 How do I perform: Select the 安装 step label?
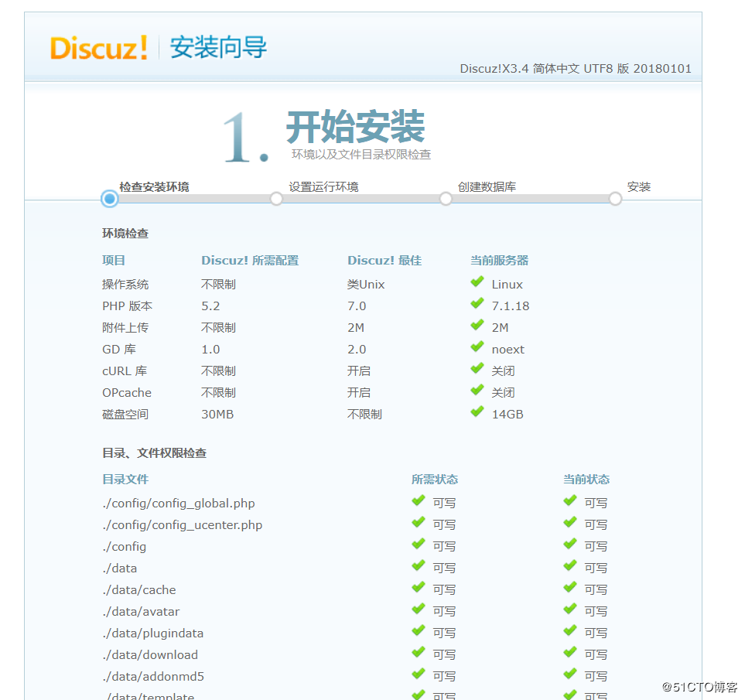click(x=638, y=186)
